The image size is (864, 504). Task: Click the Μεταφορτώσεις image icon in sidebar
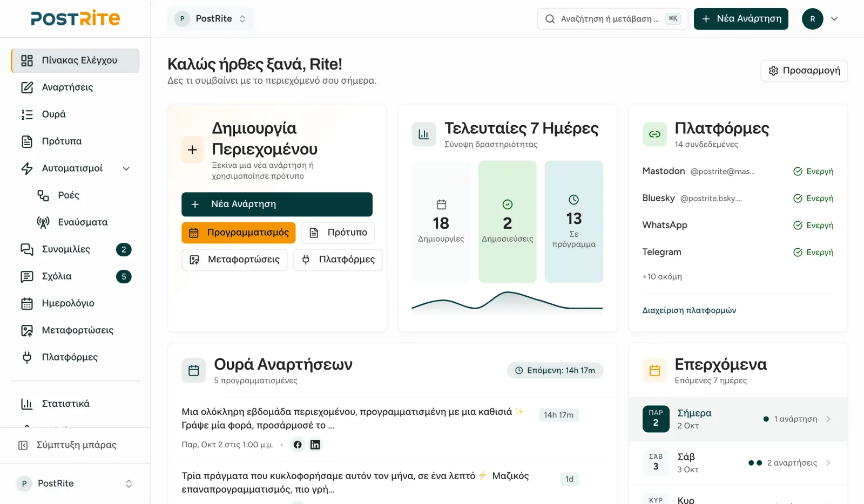pos(27,330)
